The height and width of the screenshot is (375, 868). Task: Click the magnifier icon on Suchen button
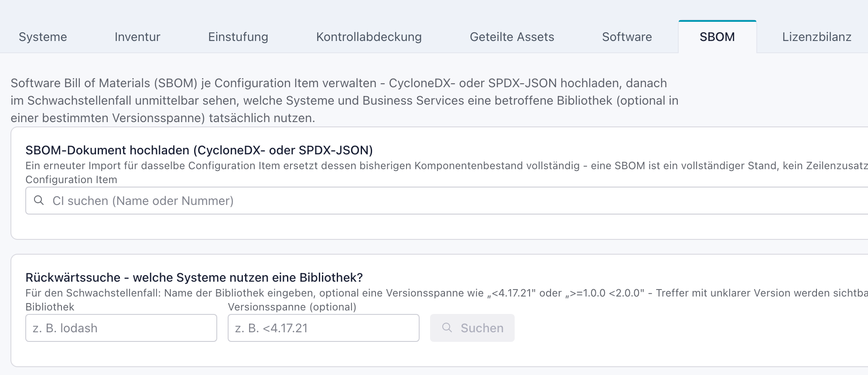tap(447, 327)
